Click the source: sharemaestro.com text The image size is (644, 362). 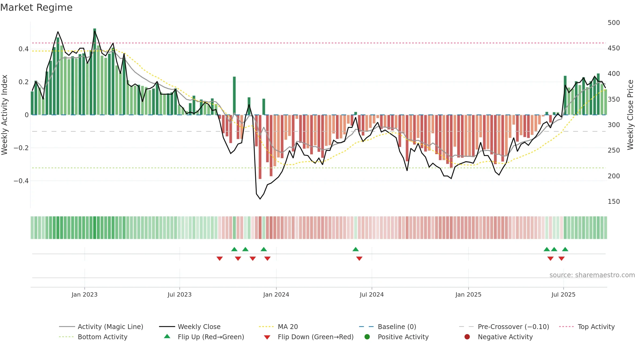[x=592, y=275]
